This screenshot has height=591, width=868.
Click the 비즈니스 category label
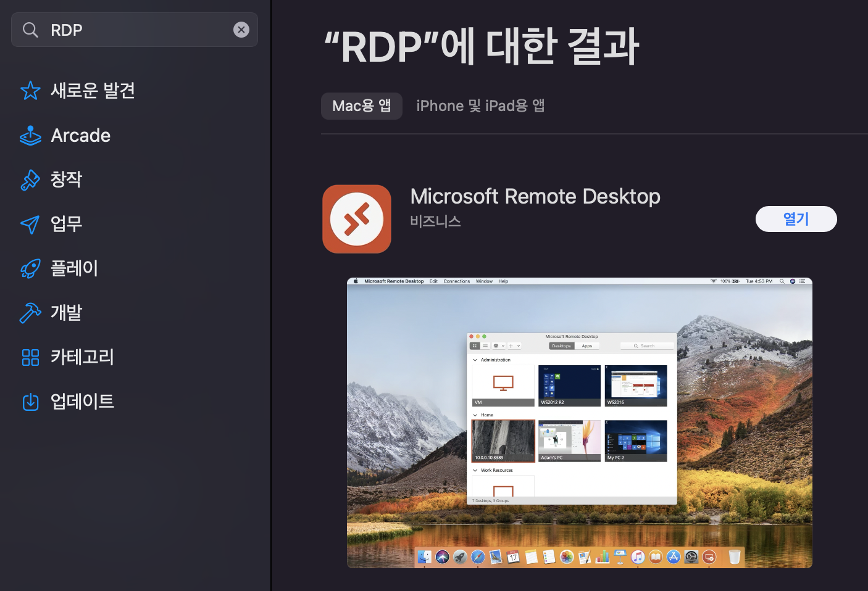435,221
